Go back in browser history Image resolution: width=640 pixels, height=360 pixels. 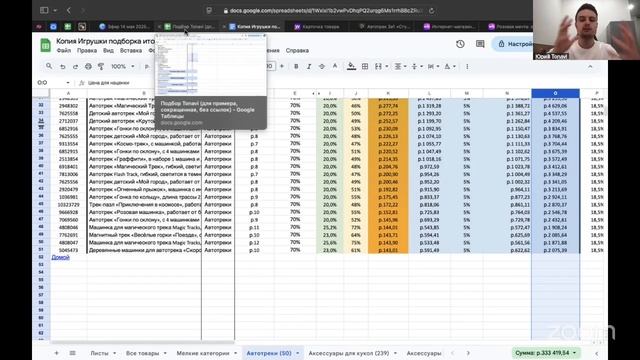[x=69, y=10]
